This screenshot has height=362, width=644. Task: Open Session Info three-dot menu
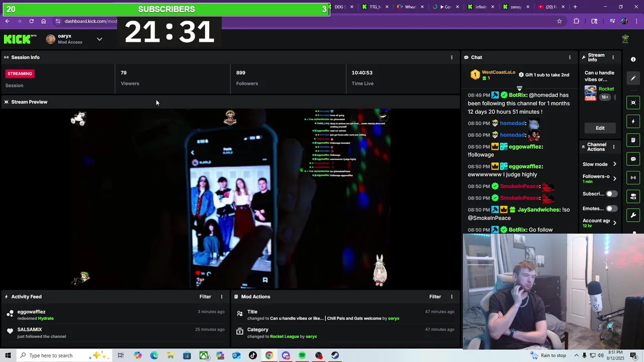[451, 57]
